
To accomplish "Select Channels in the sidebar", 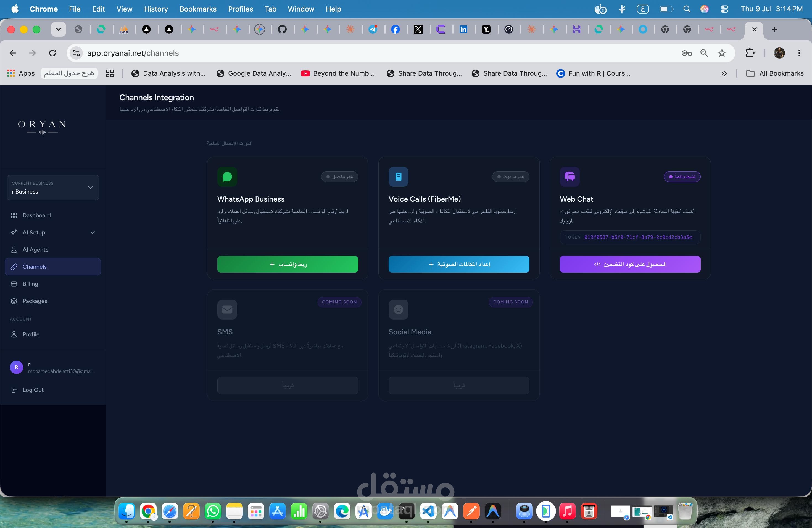I will pyautogui.click(x=53, y=267).
